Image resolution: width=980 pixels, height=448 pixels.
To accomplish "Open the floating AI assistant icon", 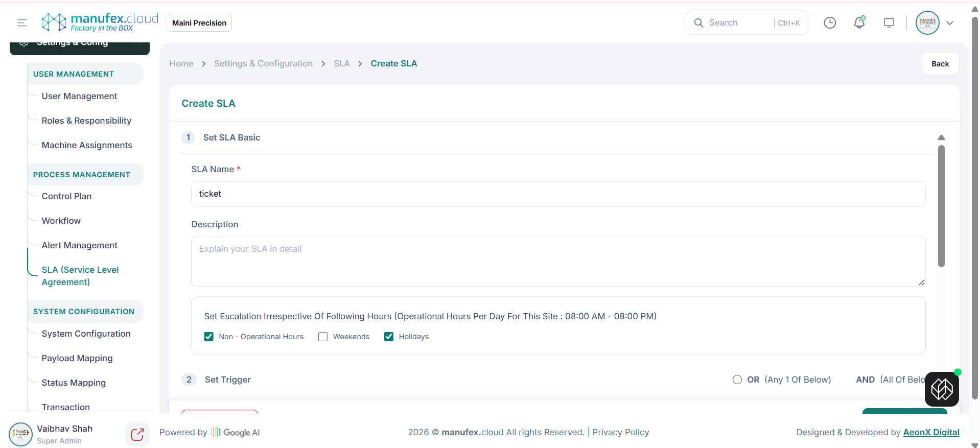I will 941,389.
